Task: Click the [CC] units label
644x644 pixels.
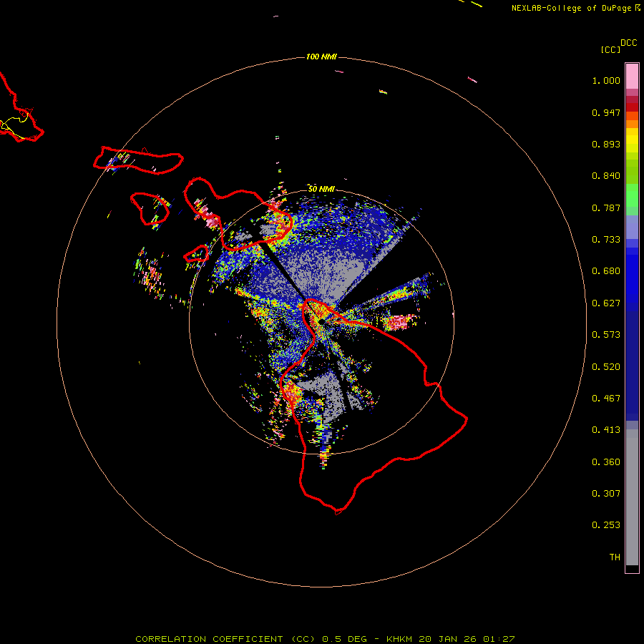Action: click(610, 49)
